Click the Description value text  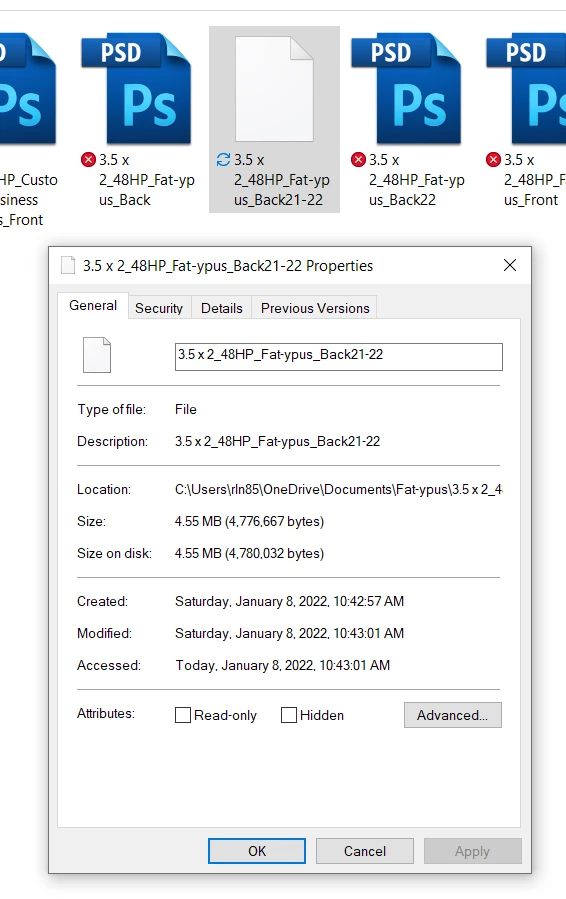pyautogui.click(x=278, y=441)
